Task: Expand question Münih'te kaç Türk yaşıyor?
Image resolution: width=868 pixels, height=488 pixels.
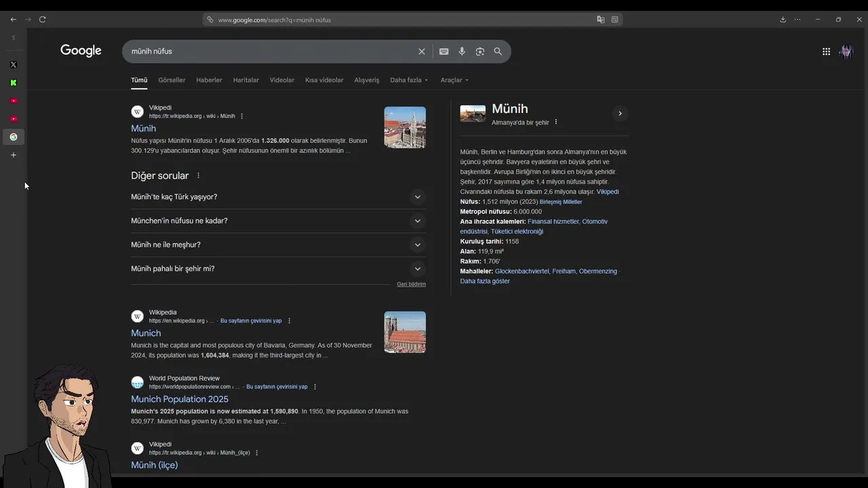Action: point(278,197)
